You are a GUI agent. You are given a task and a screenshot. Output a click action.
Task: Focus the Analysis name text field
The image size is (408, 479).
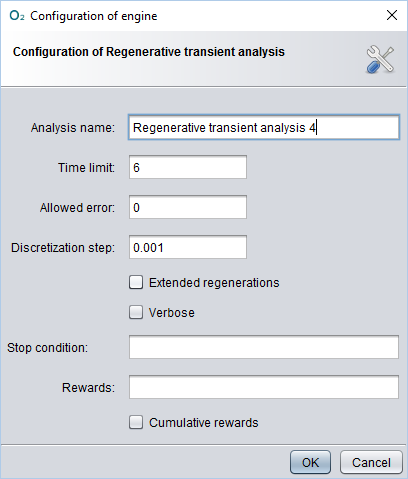264,127
